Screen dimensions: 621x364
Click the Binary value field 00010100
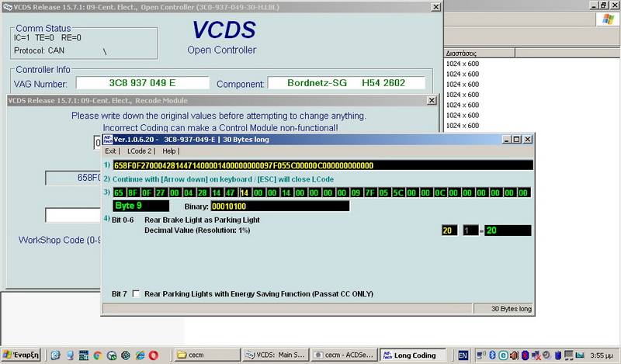coord(280,206)
